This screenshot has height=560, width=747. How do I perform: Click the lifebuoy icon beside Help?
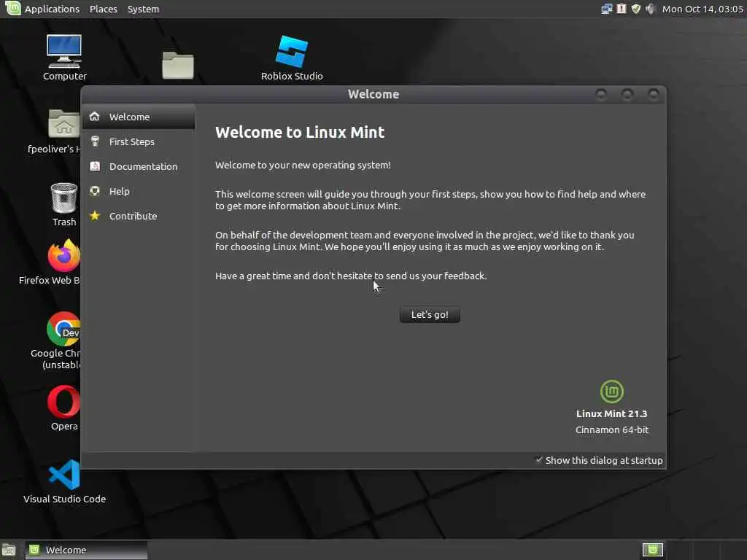point(95,190)
